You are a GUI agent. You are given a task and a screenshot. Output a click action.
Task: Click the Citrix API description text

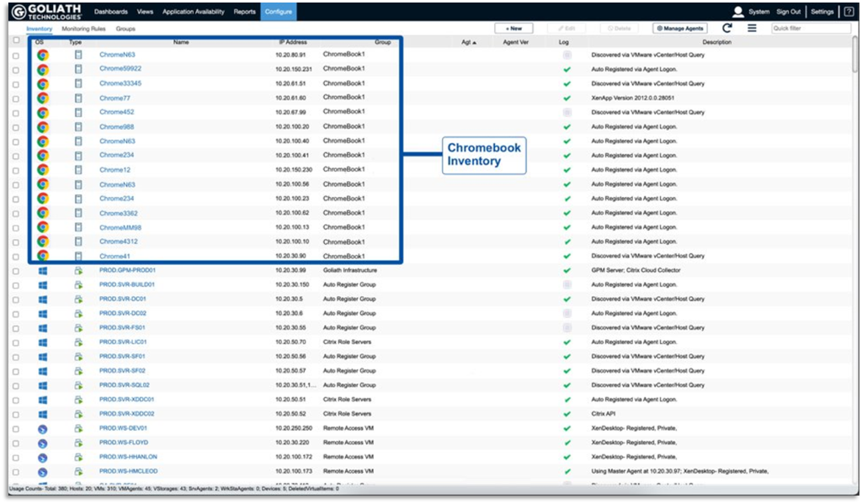[x=603, y=414]
